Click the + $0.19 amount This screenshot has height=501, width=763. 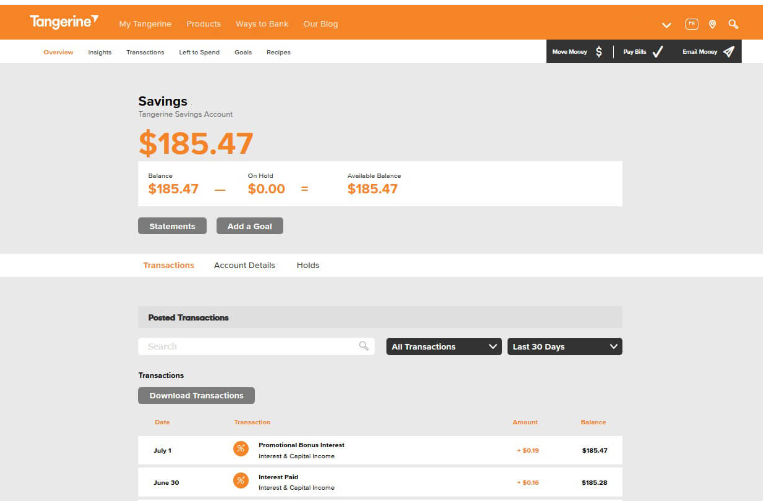coord(528,450)
